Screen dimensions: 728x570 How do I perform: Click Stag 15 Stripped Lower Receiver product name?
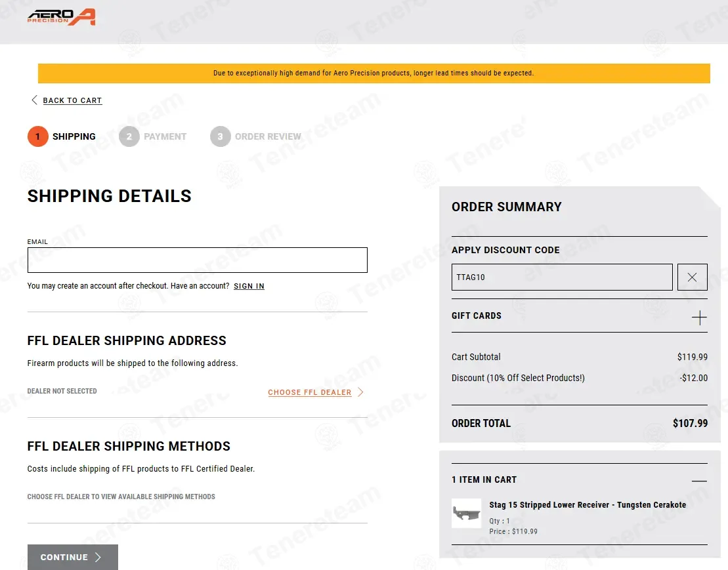(x=588, y=504)
